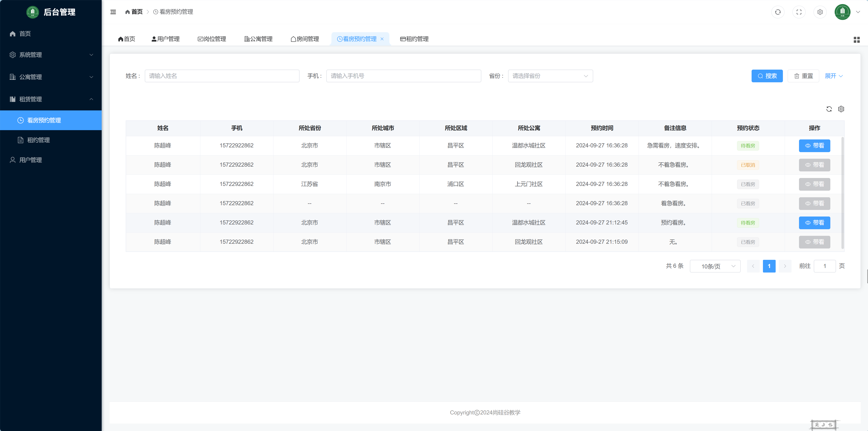
Task: Click the grid layout icon right of tabs
Action: pos(857,39)
